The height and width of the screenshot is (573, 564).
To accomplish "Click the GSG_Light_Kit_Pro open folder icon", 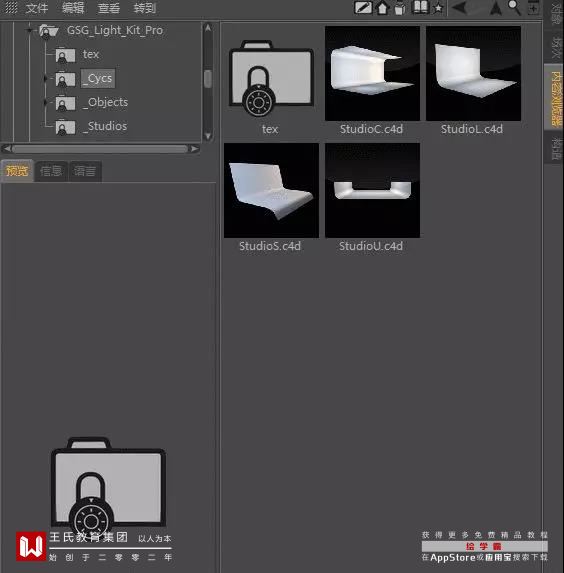I will point(48,31).
